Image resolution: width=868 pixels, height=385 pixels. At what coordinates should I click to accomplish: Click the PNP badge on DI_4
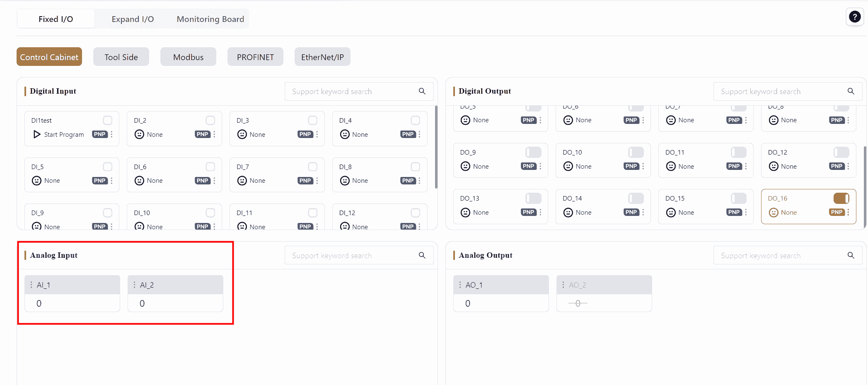pos(408,134)
